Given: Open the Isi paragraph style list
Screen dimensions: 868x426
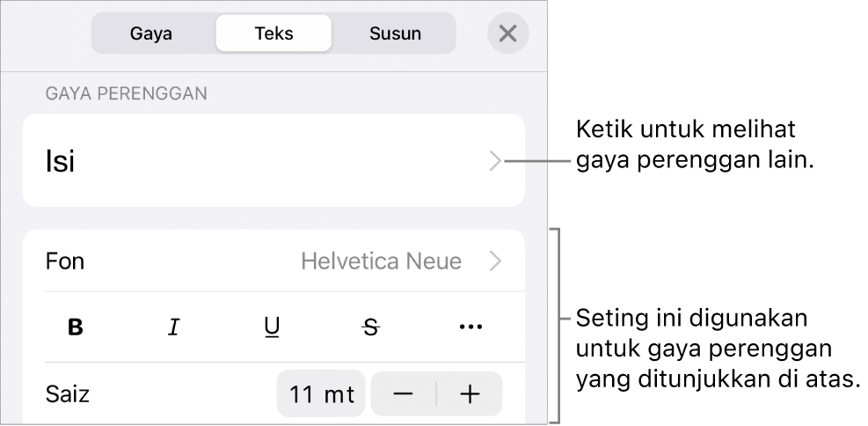Looking at the screenshot, I should 274,161.
